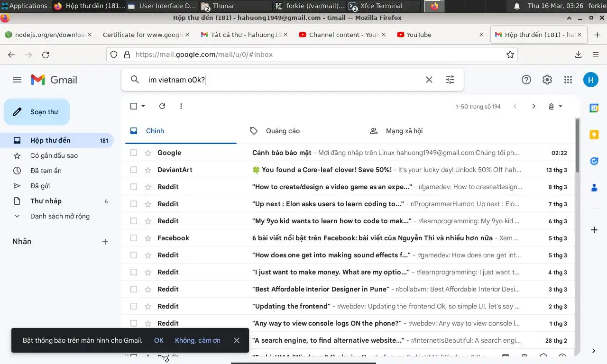Dismiss the notification prompt X
The height and width of the screenshot is (364, 607).
pos(237,340)
